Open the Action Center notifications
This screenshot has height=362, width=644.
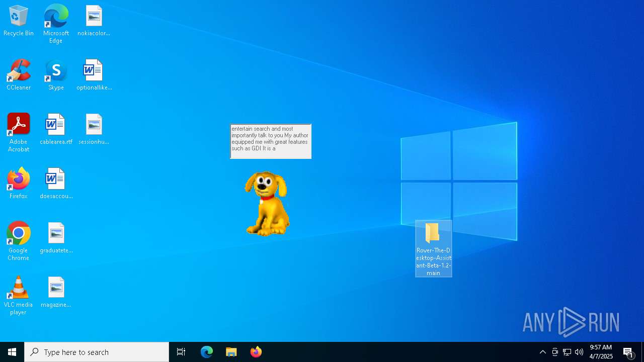[628, 352]
